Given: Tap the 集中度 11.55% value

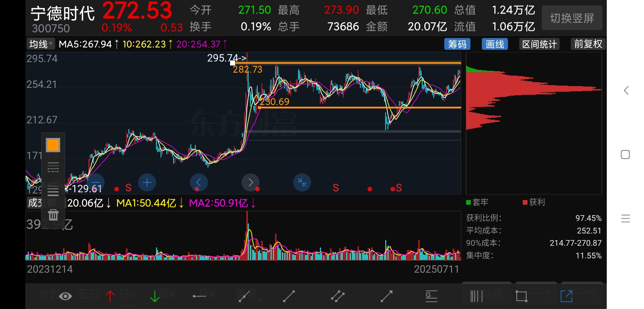Looking at the screenshot, I should coord(588,255).
